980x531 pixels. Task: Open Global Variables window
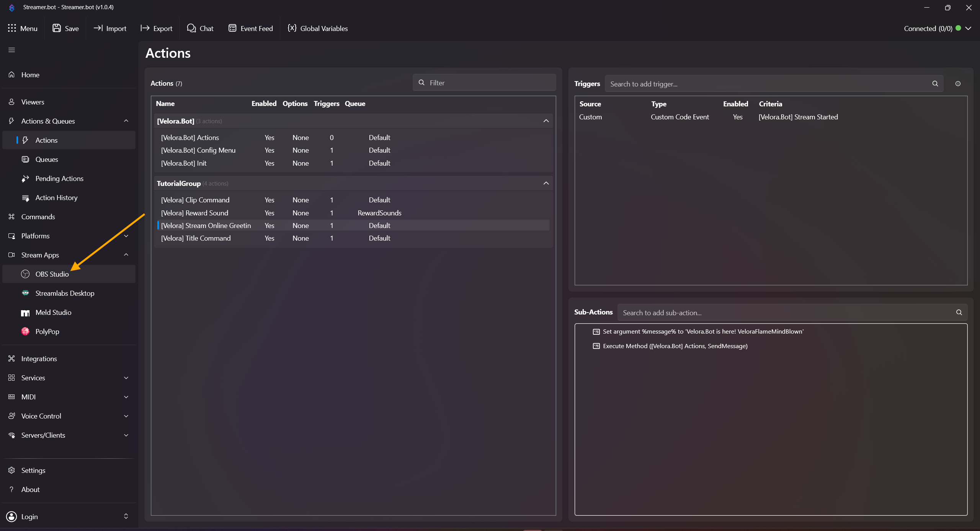318,28
